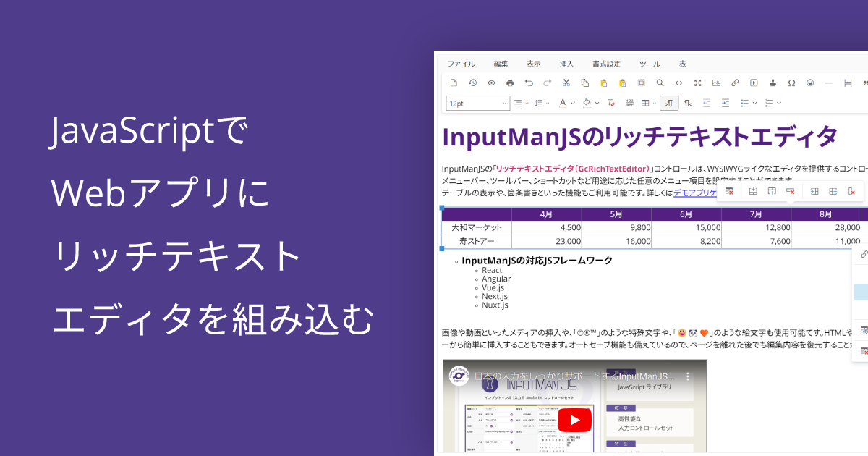868x456 pixels.
Task: Insert a special character with the omega icon
Action: (792, 83)
